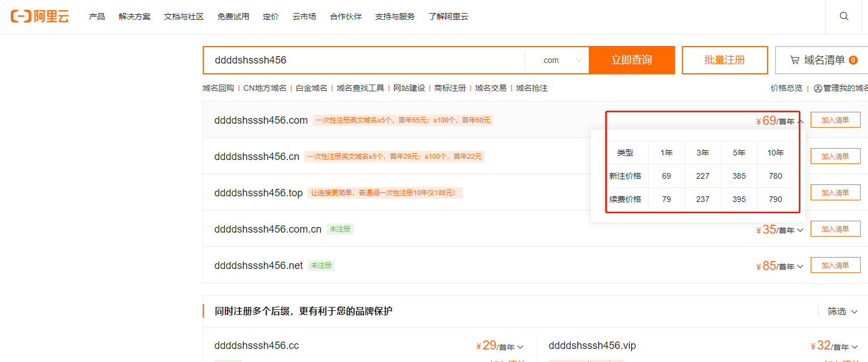Click the 立即查询 search button

click(x=631, y=60)
